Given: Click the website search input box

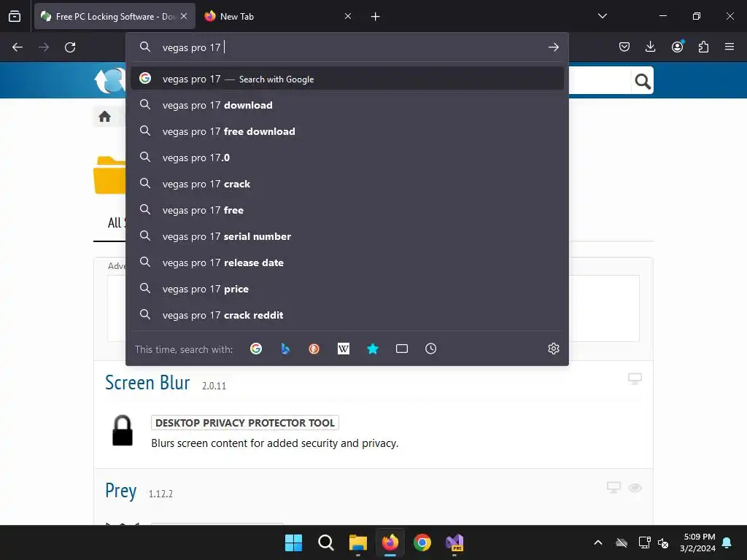Looking at the screenshot, I should click(600, 82).
